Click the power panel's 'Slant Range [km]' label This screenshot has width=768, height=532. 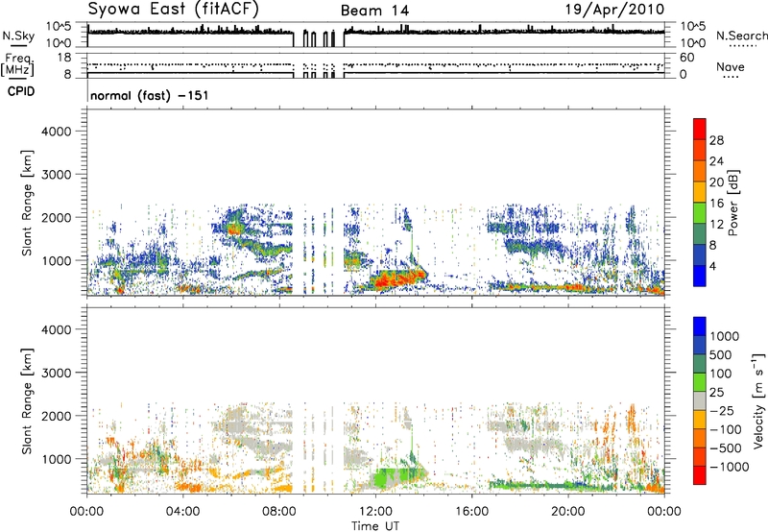27,203
